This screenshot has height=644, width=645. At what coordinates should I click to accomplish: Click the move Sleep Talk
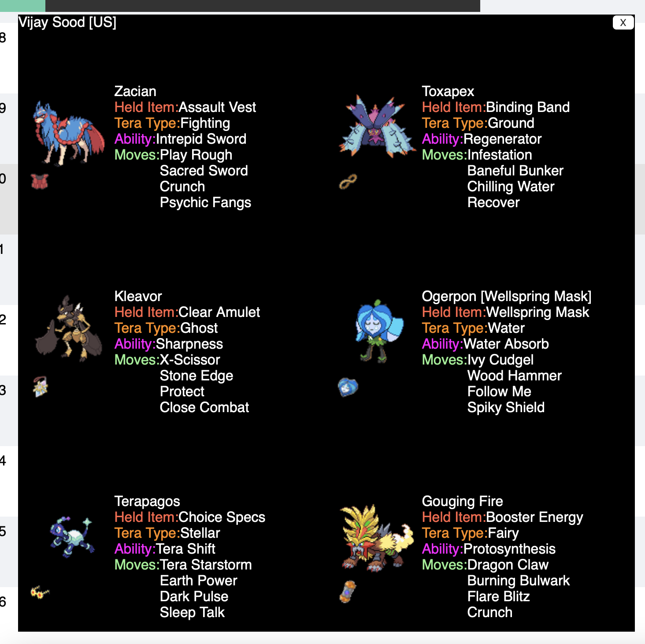tap(193, 612)
